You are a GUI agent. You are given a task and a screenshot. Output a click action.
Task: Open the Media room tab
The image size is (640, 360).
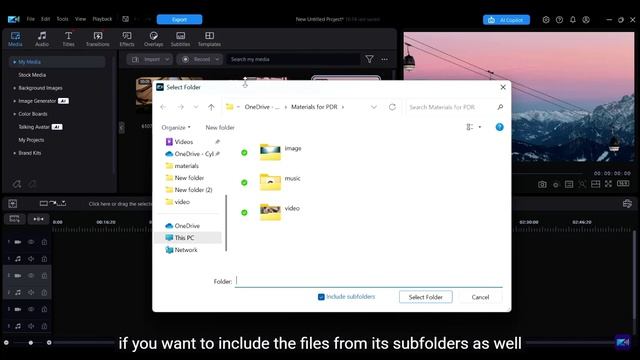[x=15, y=39]
